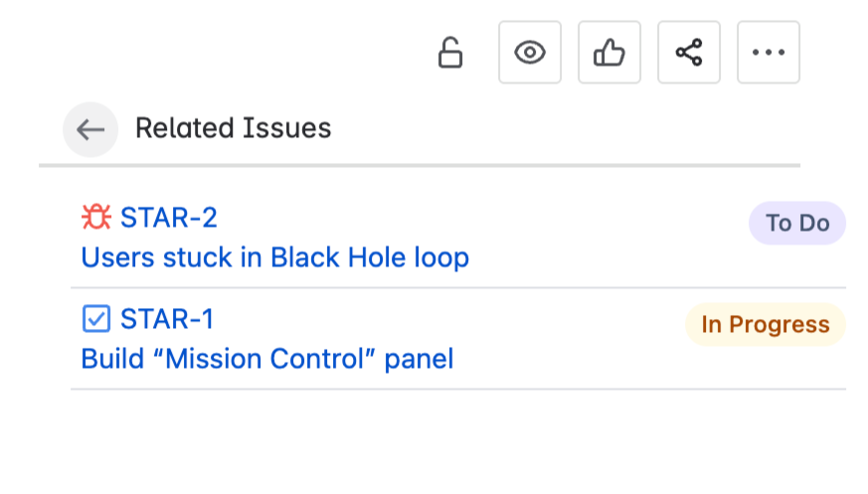Screen dimensions: 868x494
Task: Toggle watching with the eye icon
Action: click(530, 53)
